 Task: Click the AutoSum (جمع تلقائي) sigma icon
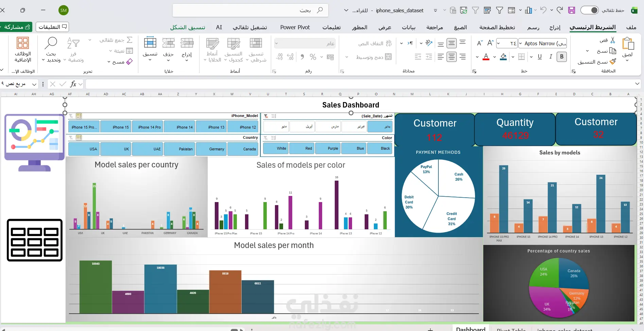coord(129,40)
